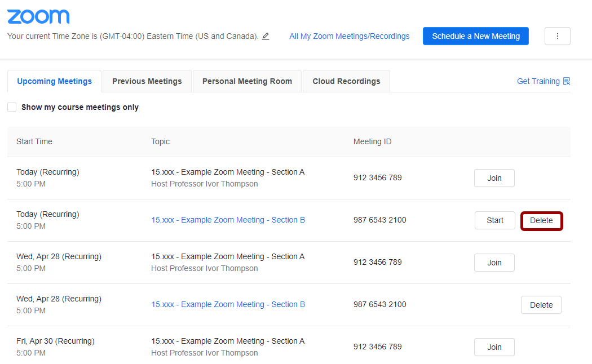Click the Zoom logo
The height and width of the screenshot is (364, 592).
(x=38, y=17)
